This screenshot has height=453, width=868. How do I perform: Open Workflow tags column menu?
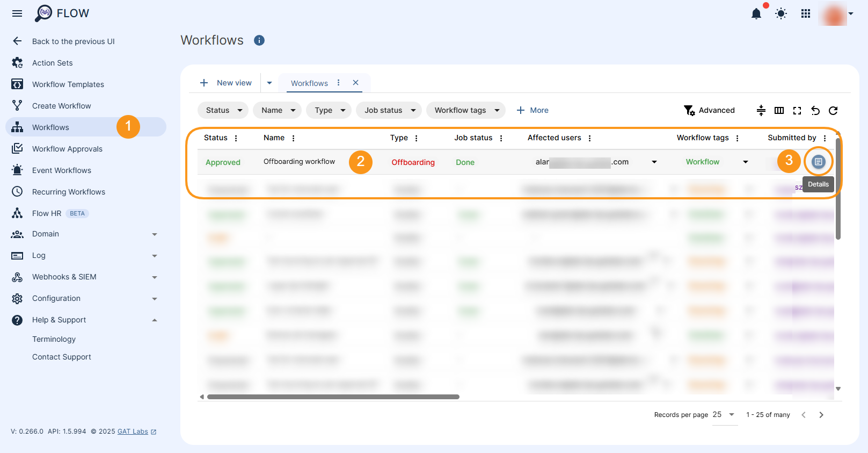[x=737, y=138]
